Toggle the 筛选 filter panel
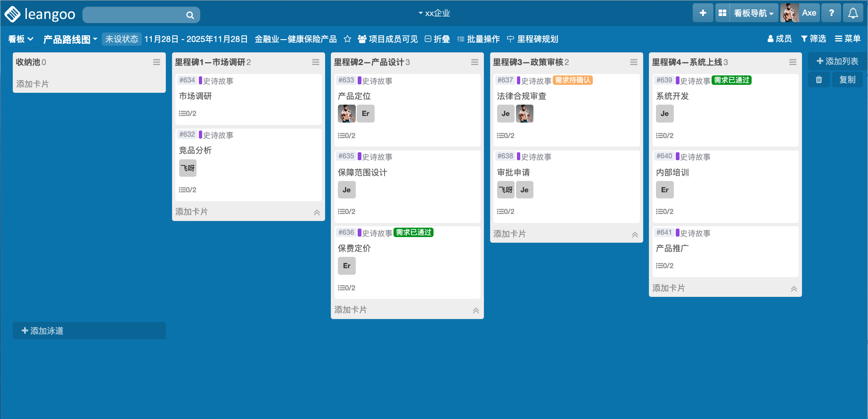The width and height of the screenshot is (868, 419). tap(813, 39)
